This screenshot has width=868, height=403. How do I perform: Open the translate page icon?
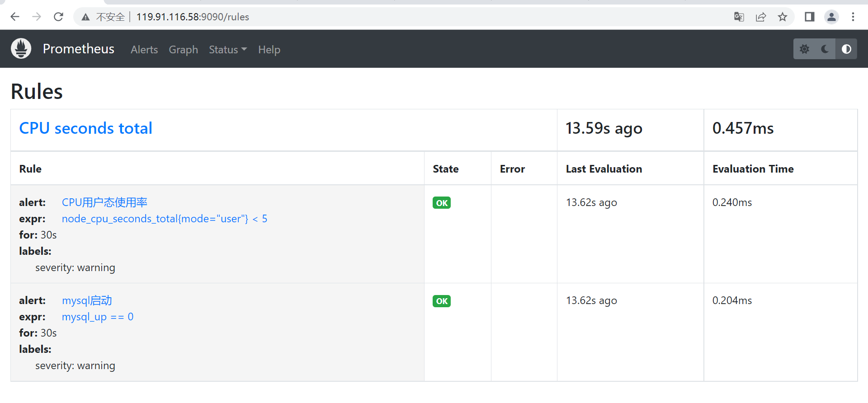(739, 17)
